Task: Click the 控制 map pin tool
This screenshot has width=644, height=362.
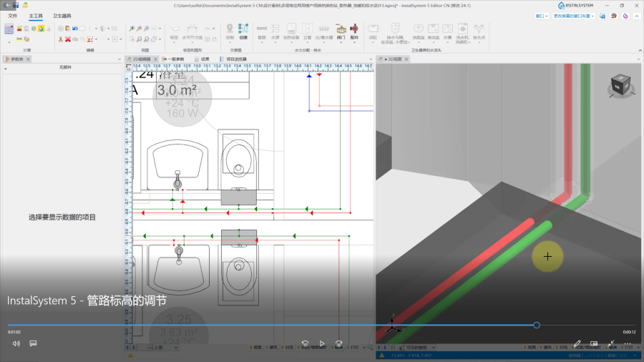Action: pos(230,32)
